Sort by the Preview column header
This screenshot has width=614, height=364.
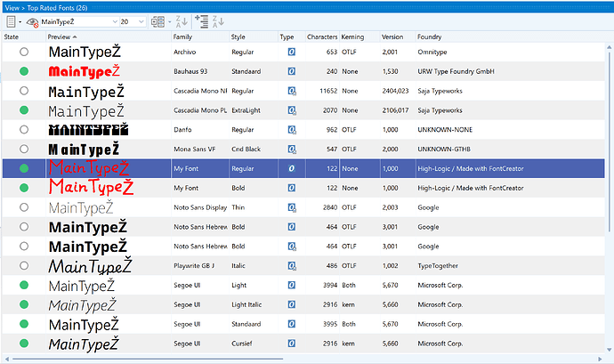click(x=109, y=36)
